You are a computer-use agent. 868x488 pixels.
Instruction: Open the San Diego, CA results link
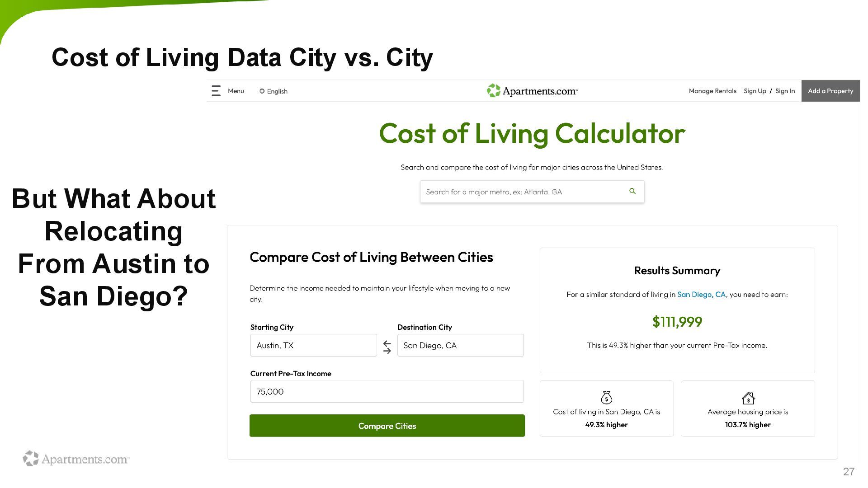point(701,295)
